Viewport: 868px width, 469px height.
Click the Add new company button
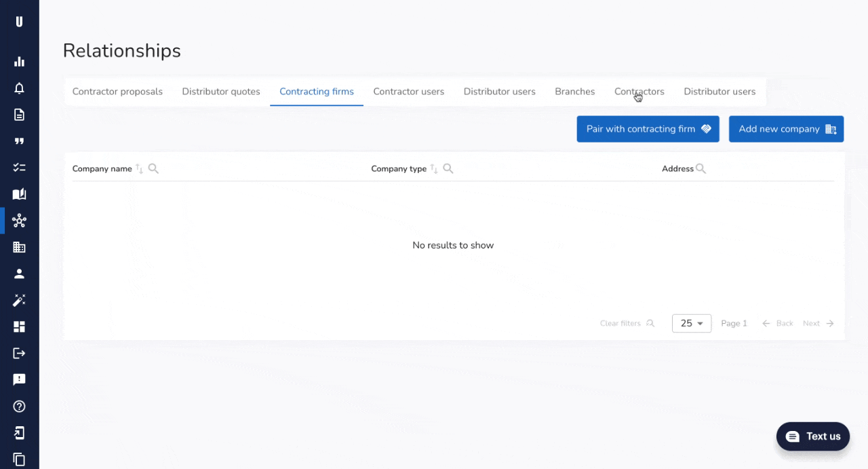tap(786, 129)
